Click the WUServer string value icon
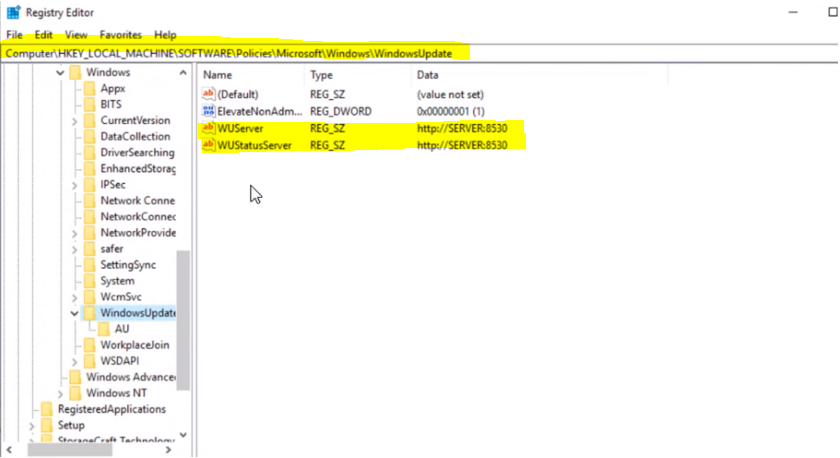Screen dimensions: 840x458 click(208, 128)
